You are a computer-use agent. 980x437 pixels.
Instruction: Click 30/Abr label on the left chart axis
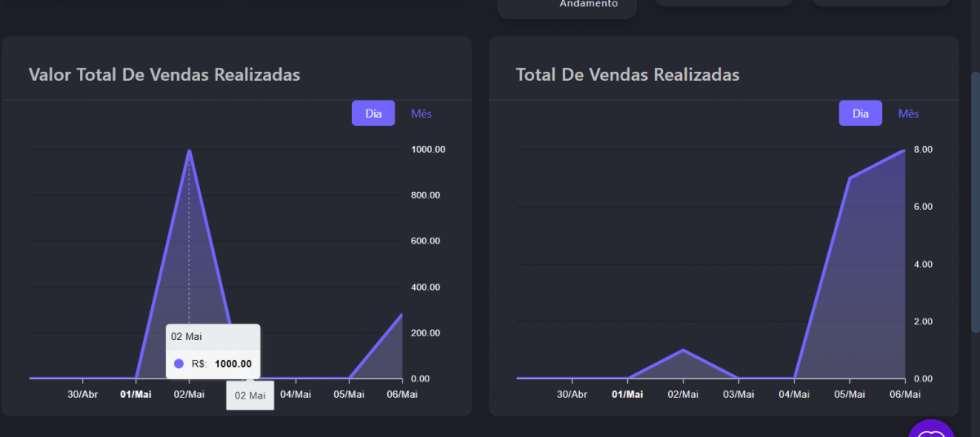point(82,395)
